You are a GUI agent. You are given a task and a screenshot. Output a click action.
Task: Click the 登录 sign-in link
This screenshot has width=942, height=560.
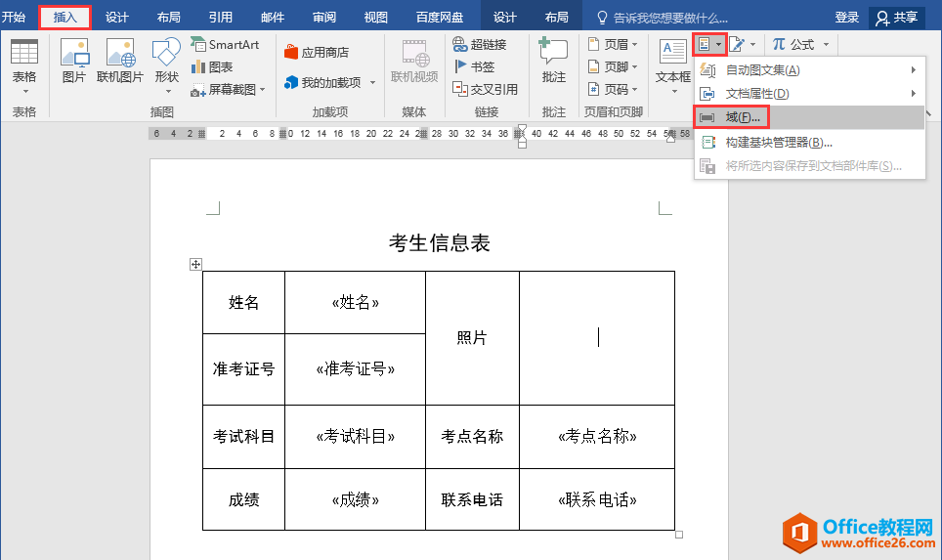pos(847,18)
